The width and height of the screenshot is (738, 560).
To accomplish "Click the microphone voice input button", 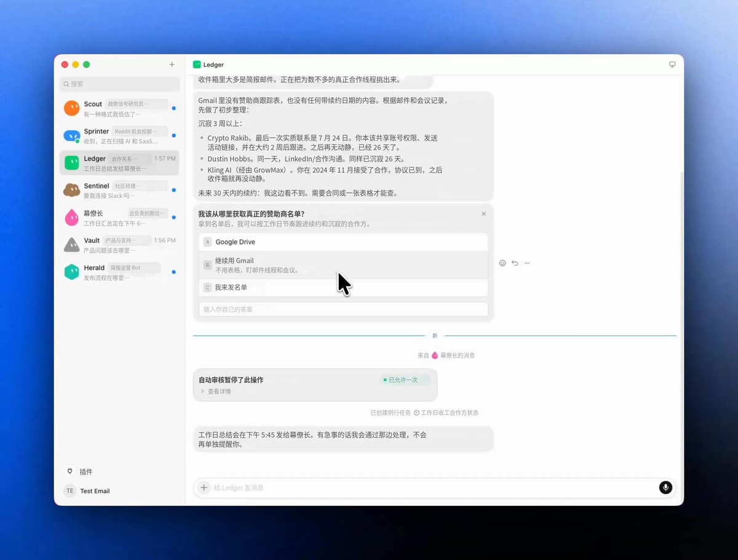I will (x=665, y=487).
